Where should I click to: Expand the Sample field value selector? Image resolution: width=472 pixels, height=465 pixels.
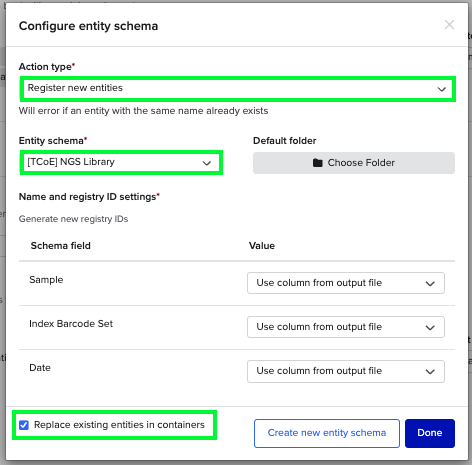click(x=346, y=283)
